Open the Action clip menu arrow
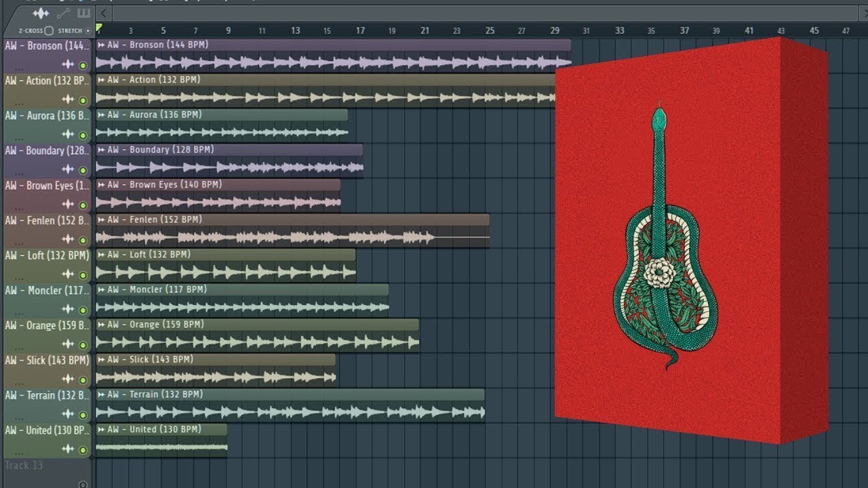This screenshot has height=488, width=868. (x=101, y=80)
